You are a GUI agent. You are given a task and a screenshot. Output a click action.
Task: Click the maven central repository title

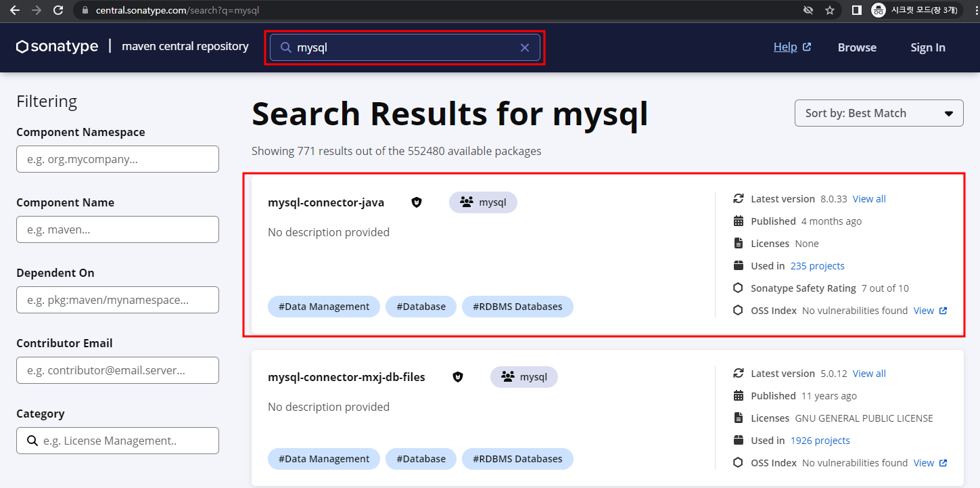tap(185, 46)
